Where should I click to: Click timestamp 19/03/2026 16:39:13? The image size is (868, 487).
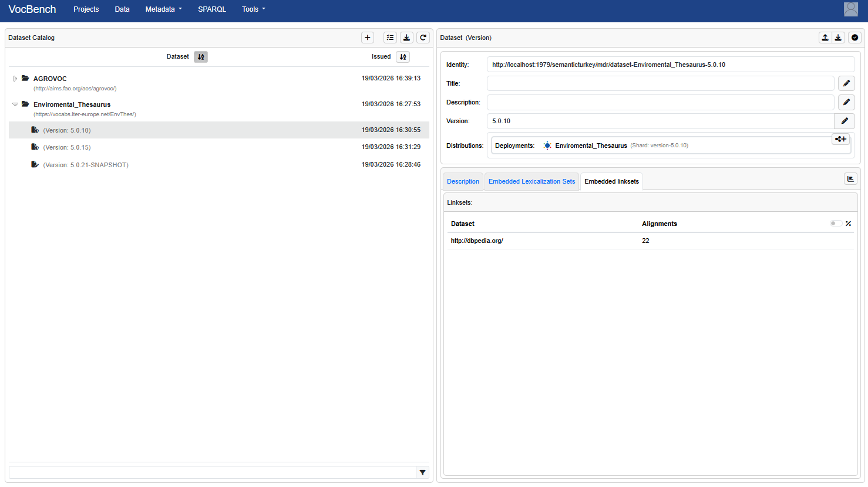[391, 78]
